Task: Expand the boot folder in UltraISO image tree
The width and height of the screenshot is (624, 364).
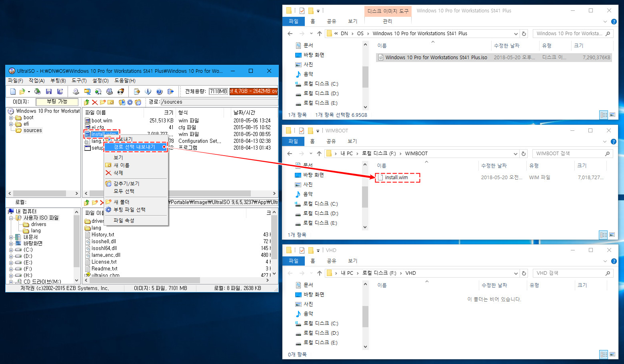Action: point(11,118)
